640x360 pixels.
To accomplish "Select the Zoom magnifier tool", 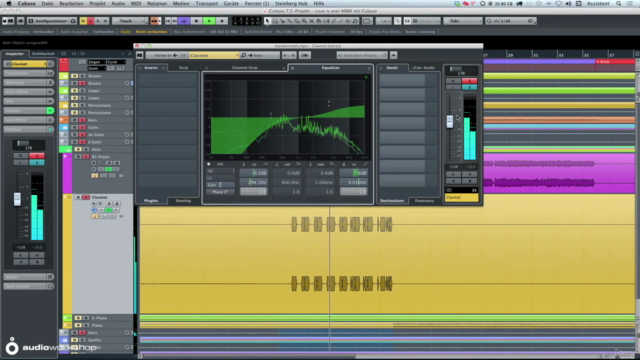I will pos(304,21).
